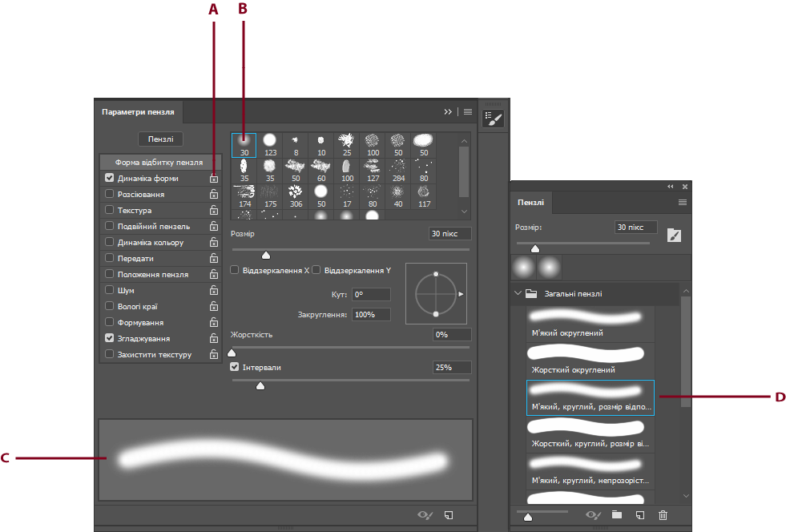Click Розмір slider handle in Пензлі panel
This screenshot has height=532, width=786.
[535, 248]
